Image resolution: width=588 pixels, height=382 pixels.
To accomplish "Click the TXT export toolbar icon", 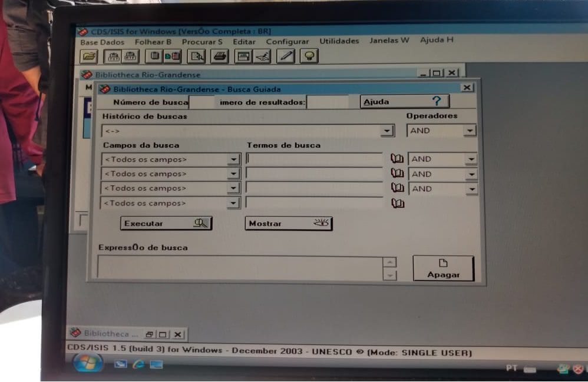I will coord(114,57).
